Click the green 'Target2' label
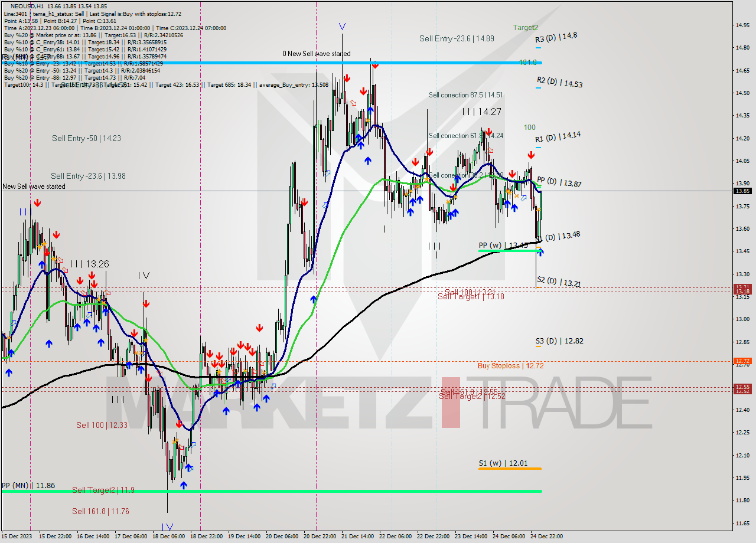The width and height of the screenshot is (756, 543). coord(525,27)
